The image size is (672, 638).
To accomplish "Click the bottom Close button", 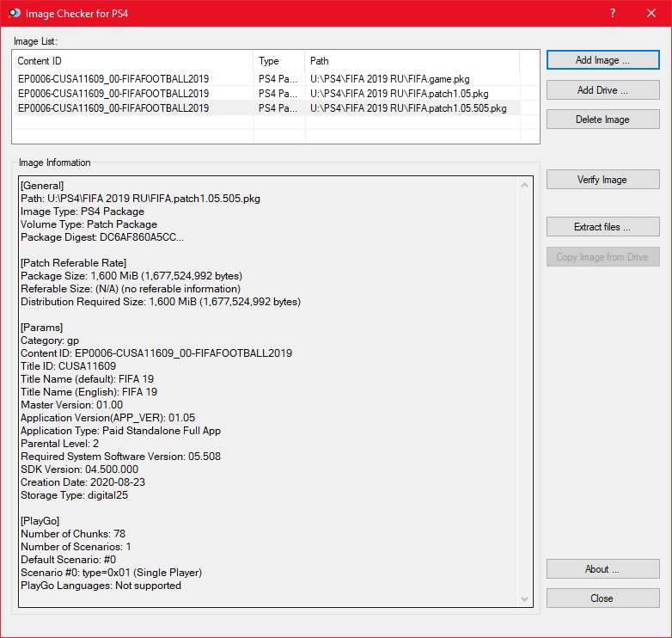I will 602,598.
